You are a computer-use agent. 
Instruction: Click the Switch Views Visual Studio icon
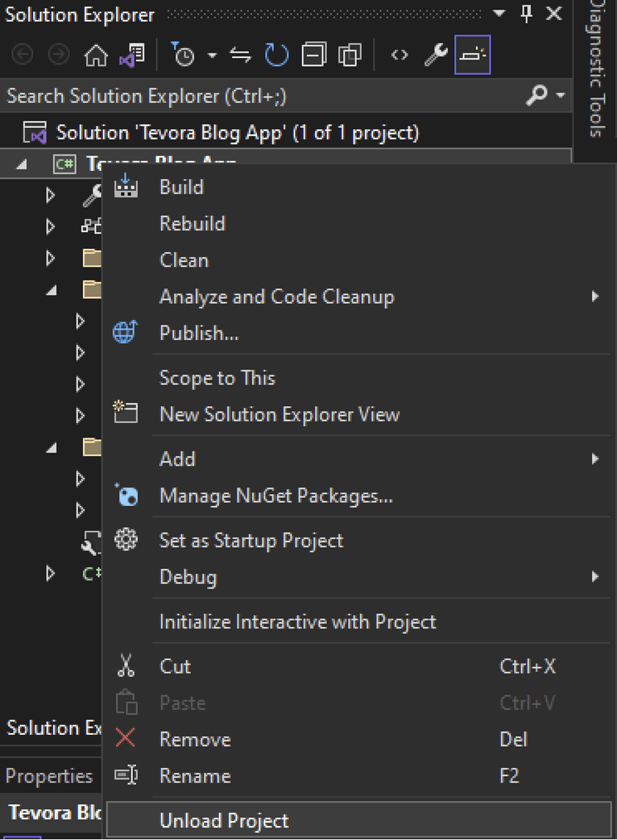click(x=132, y=55)
